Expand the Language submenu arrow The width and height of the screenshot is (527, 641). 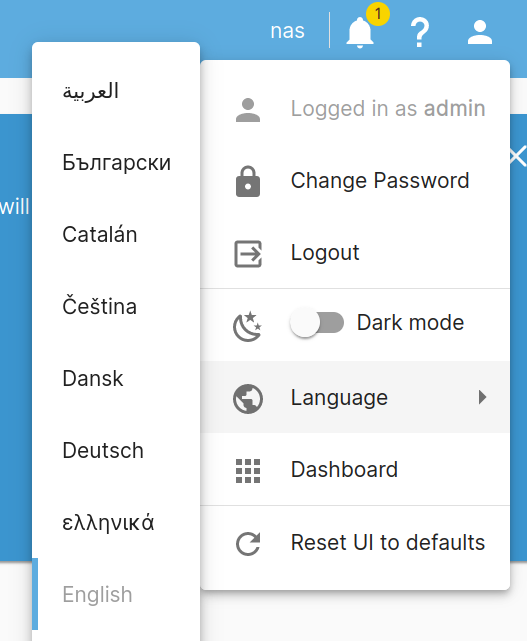pyautogui.click(x=482, y=397)
